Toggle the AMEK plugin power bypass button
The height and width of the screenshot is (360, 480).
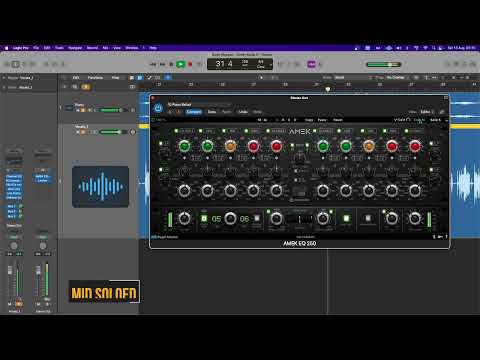(158, 108)
